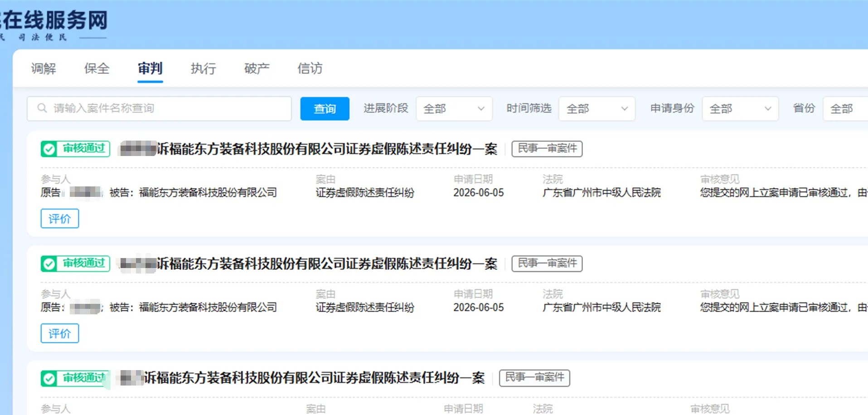Click second case's 审核通过 checkmark icon

[49, 264]
